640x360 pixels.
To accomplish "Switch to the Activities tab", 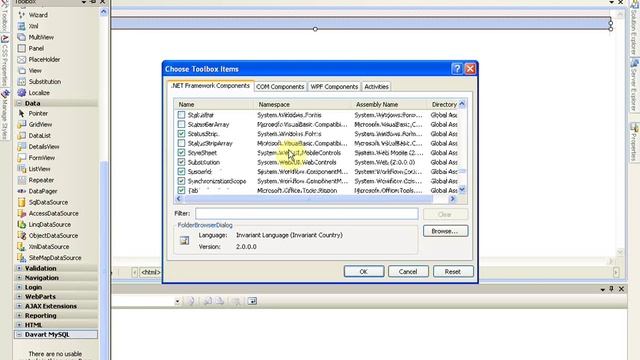I will pyautogui.click(x=376, y=87).
